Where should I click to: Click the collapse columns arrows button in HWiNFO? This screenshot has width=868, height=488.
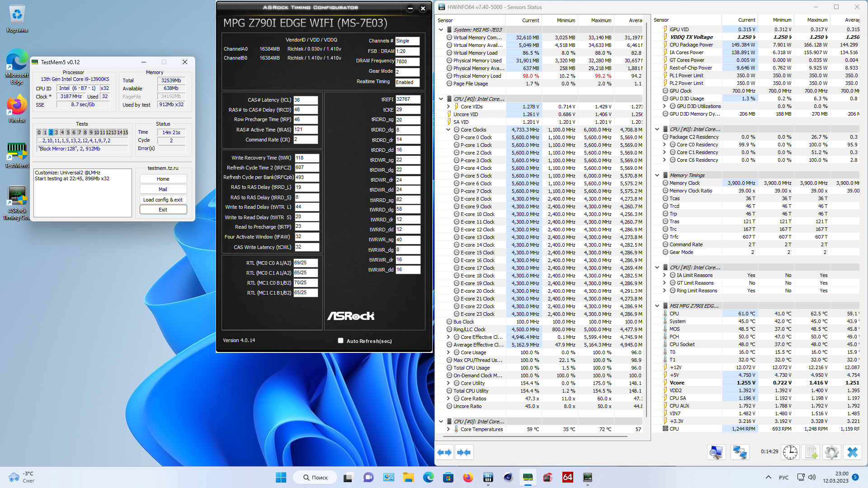pos(464,452)
